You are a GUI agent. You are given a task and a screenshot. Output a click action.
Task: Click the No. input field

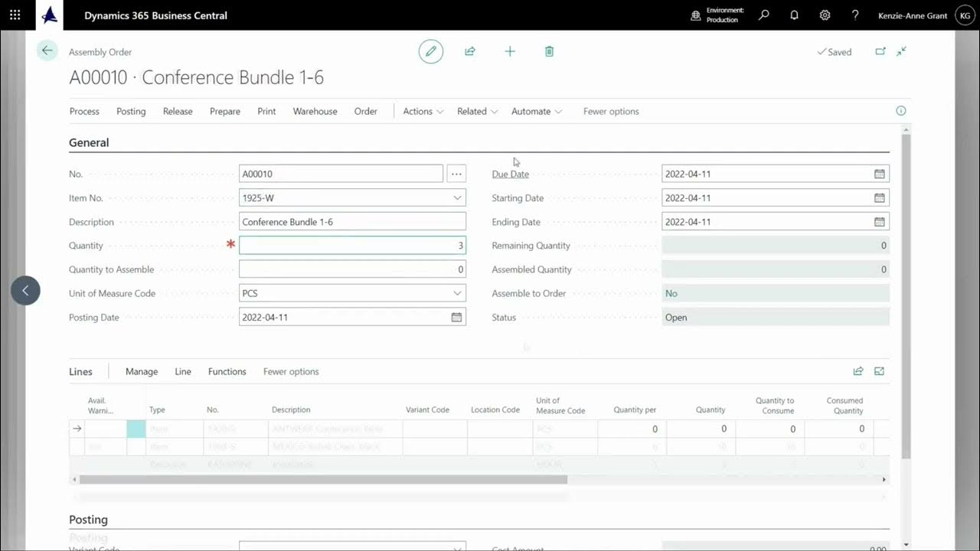click(341, 174)
